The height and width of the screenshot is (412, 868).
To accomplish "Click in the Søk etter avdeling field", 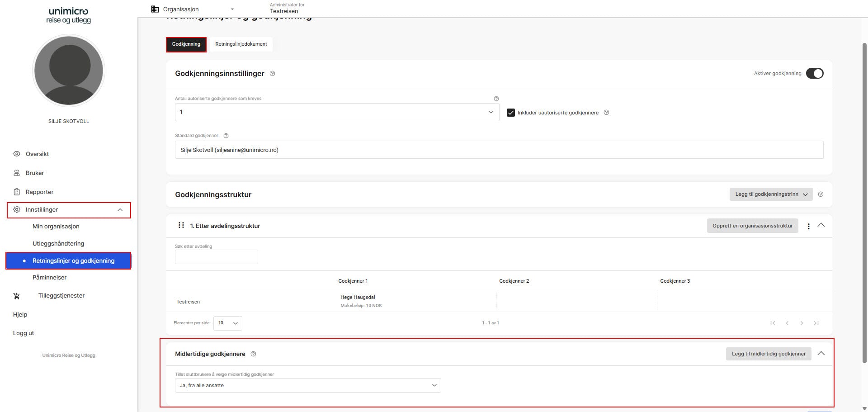I will coord(216,257).
